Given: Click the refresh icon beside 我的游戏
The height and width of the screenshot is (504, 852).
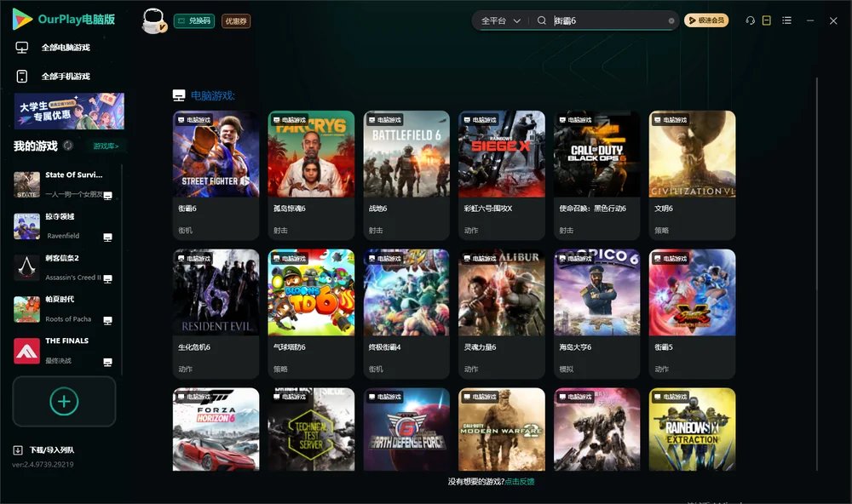Looking at the screenshot, I should tap(68, 146).
